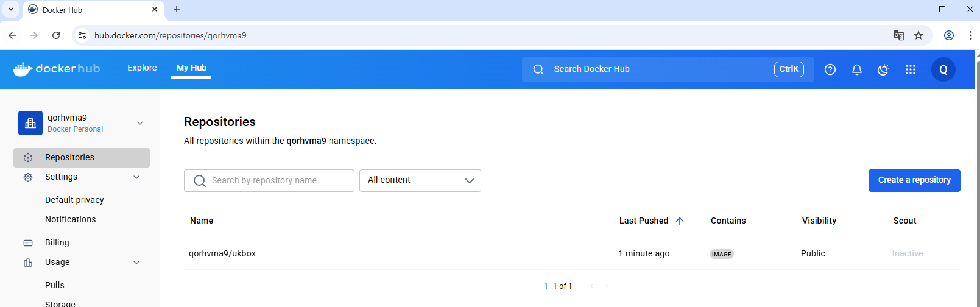Click the Search by repository name field
980x307 pixels.
pos(269,180)
